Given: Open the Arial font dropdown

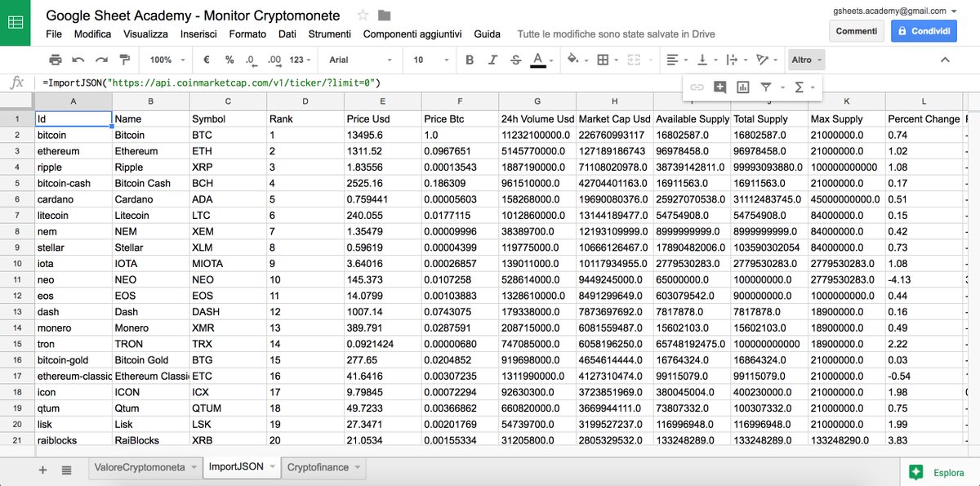Looking at the screenshot, I should pyautogui.click(x=360, y=60).
